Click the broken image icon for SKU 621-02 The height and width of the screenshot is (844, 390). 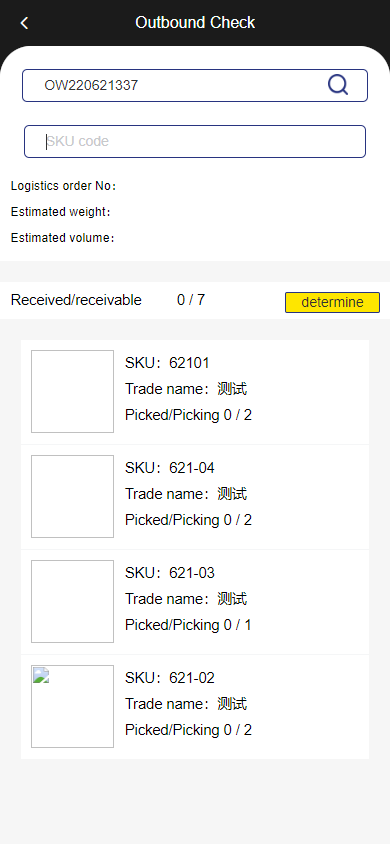click(x=41, y=675)
